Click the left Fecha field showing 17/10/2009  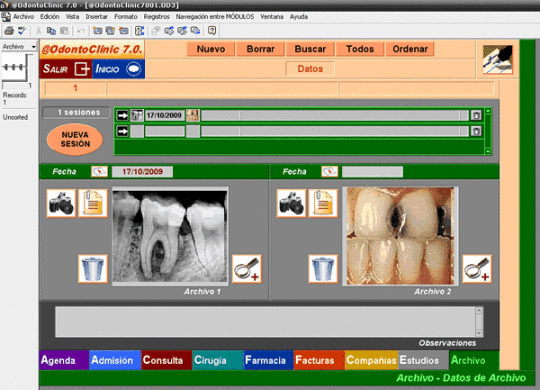(x=142, y=172)
